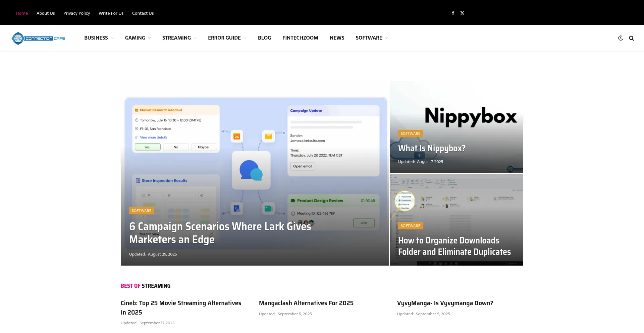Open How to Organize Downloads Folder article
Viewport: 644px width, 333px height.
[454, 246]
